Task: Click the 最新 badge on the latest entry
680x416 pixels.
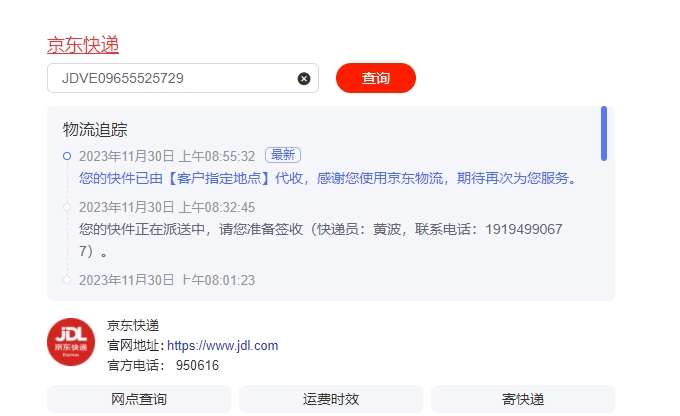Action: click(283, 155)
